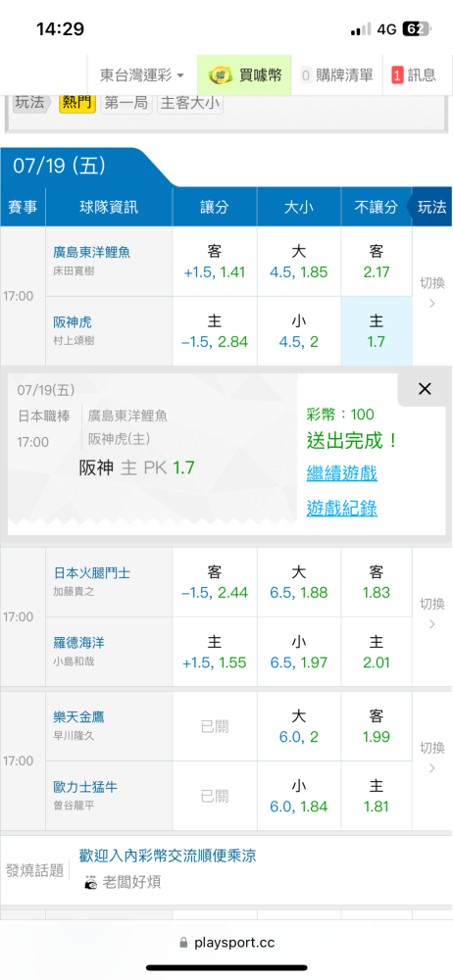The width and height of the screenshot is (453, 980).
Task: Tap the lock icon beside playsport.cc
Action: point(183,943)
